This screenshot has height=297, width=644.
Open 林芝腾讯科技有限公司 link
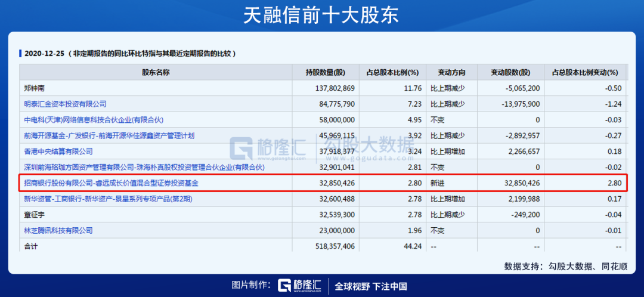(58, 230)
